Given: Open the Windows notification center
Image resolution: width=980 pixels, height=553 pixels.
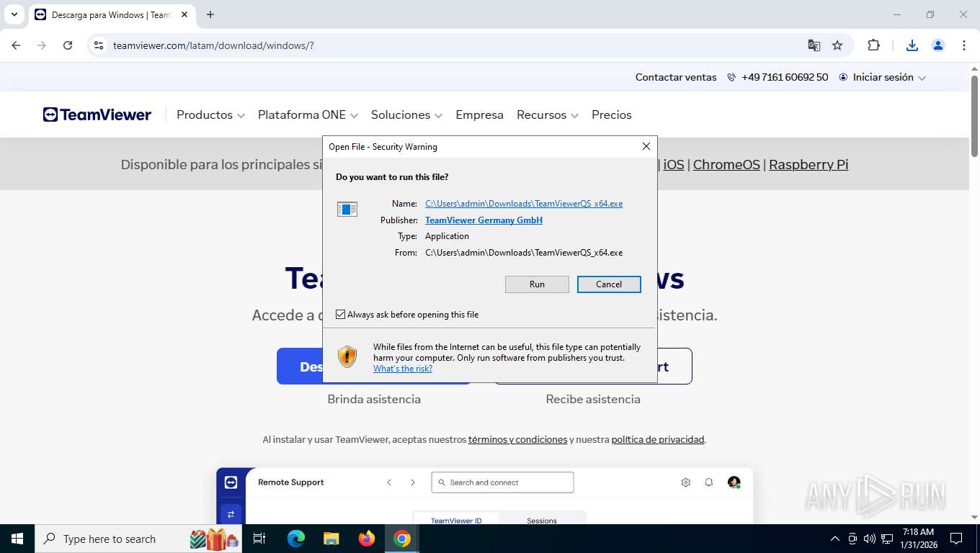Looking at the screenshot, I should click(956, 539).
